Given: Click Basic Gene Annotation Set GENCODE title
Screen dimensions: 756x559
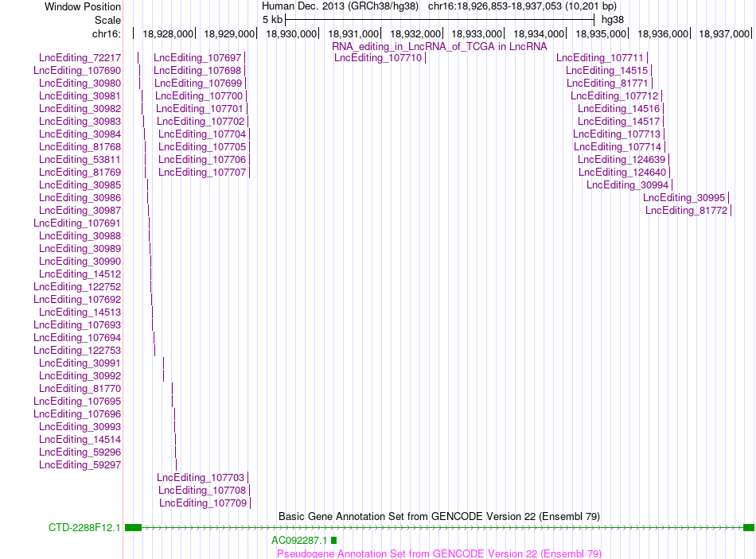Looking at the screenshot, I should pos(439,517).
